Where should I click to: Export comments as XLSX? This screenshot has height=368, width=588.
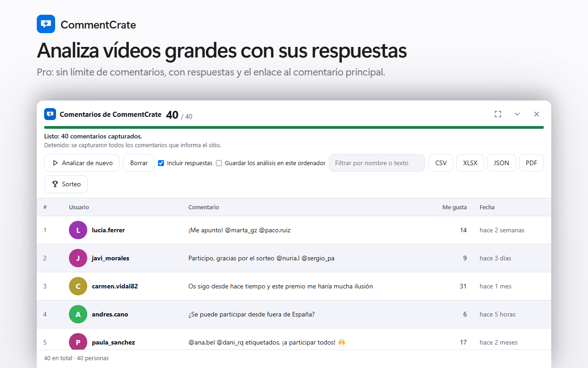tap(470, 163)
